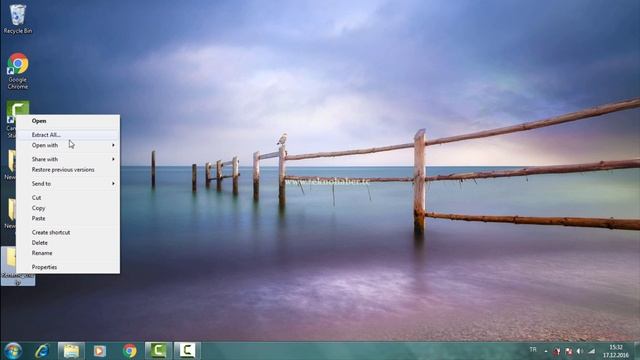This screenshot has width=640, height=360.
Task: Open the Recycle Bin desktop icon
Action: click(x=17, y=19)
